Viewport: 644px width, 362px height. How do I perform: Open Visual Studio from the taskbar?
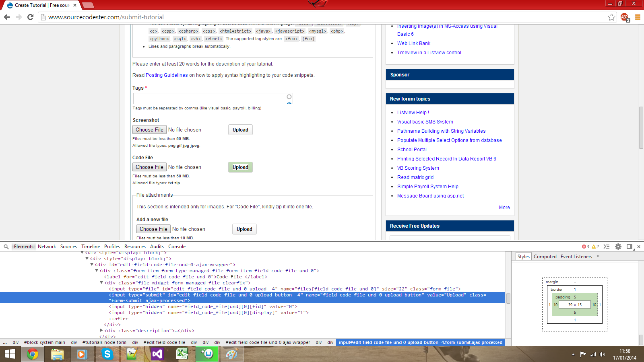pos(157,354)
